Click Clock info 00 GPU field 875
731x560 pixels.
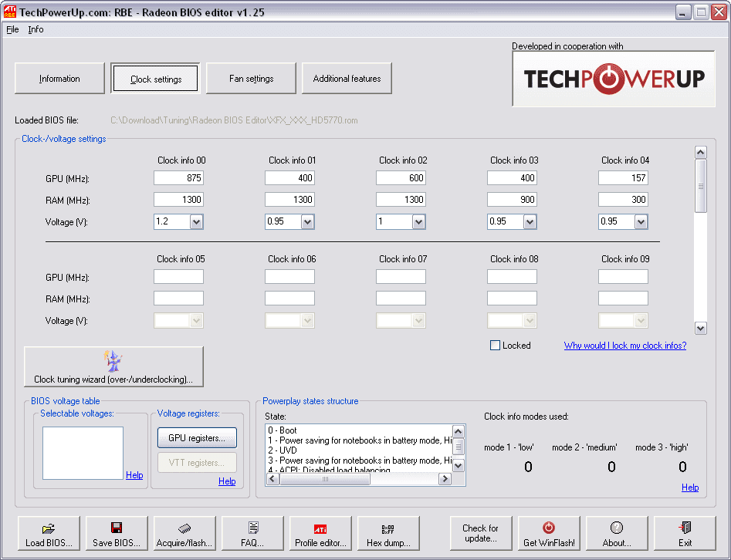(x=178, y=178)
